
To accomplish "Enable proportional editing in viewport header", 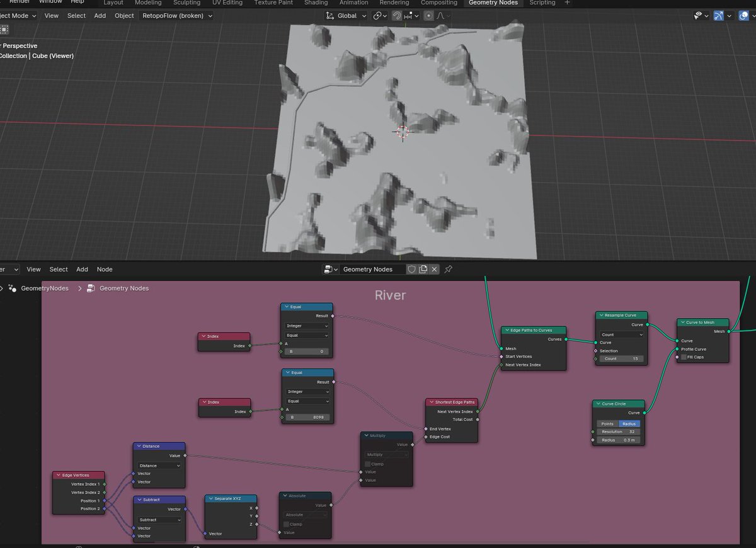I will tap(429, 16).
